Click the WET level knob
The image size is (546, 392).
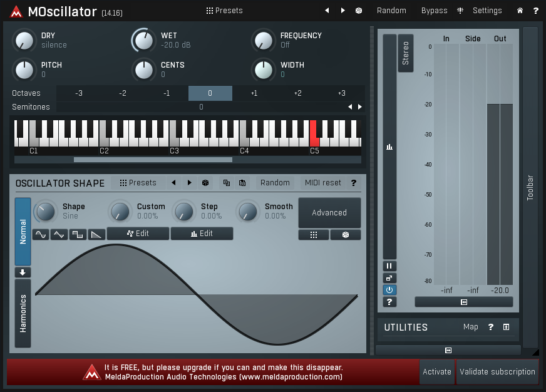pos(144,41)
